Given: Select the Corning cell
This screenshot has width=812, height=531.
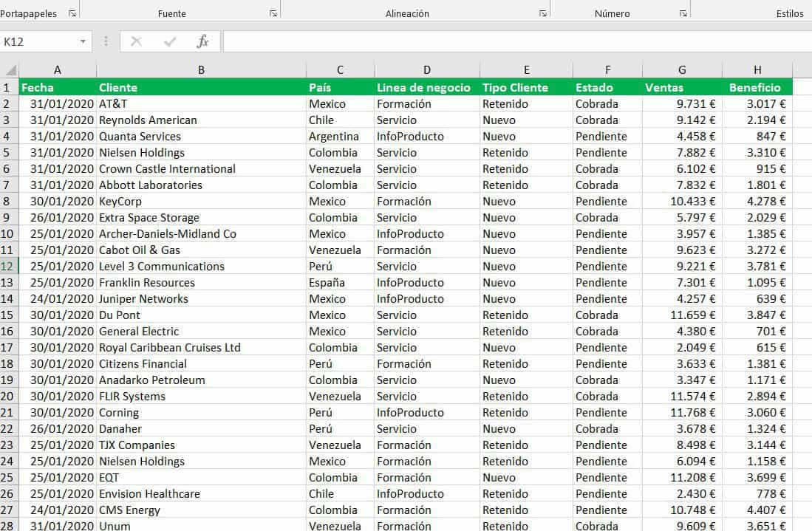Looking at the screenshot, I should click(x=202, y=413).
